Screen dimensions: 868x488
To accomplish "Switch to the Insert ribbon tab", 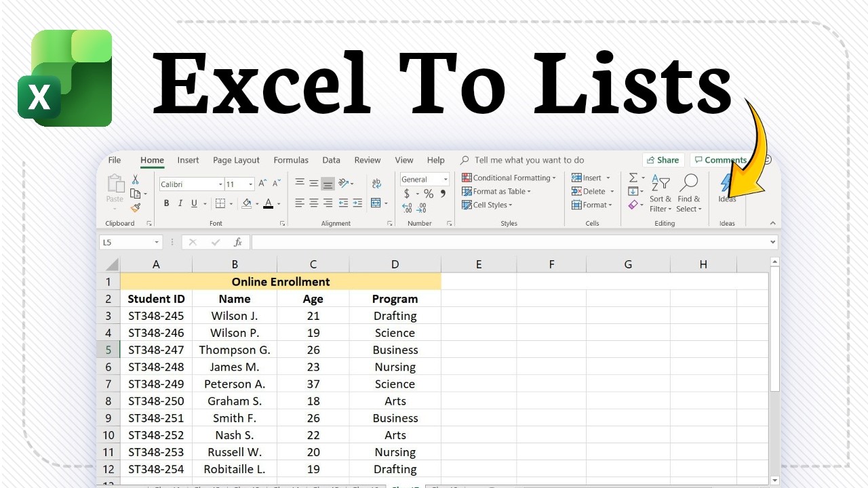I will (x=188, y=160).
